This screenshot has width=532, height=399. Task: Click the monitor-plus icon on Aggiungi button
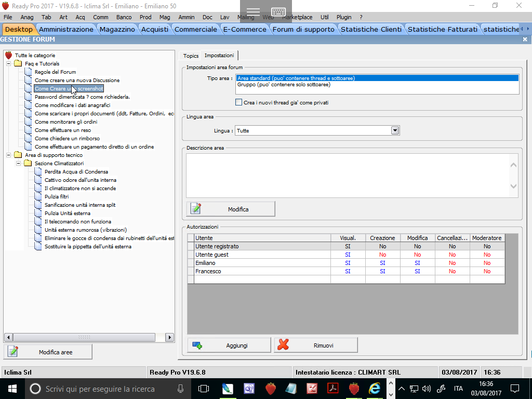point(197,345)
